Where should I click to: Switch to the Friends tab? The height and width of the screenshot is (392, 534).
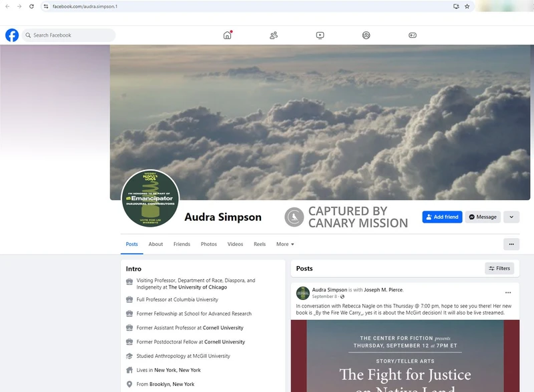[x=182, y=244]
